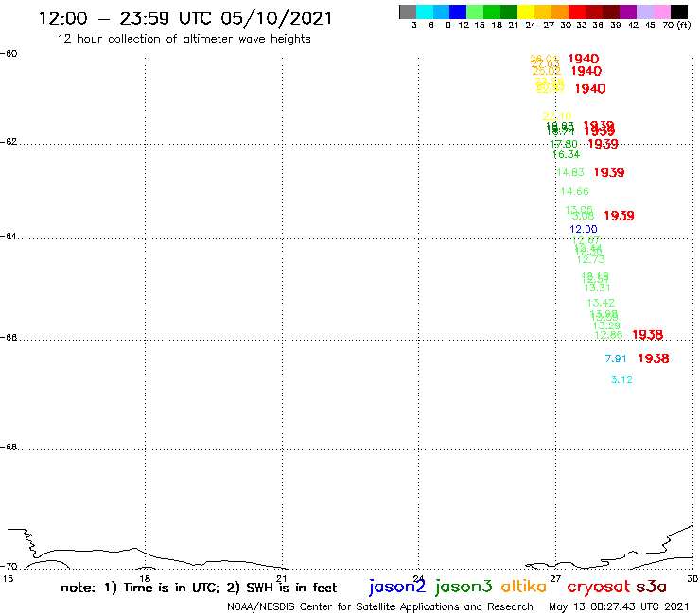
Task: Click the pure blue swatch in the scale
Action: pyautogui.click(x=458, y=12)
